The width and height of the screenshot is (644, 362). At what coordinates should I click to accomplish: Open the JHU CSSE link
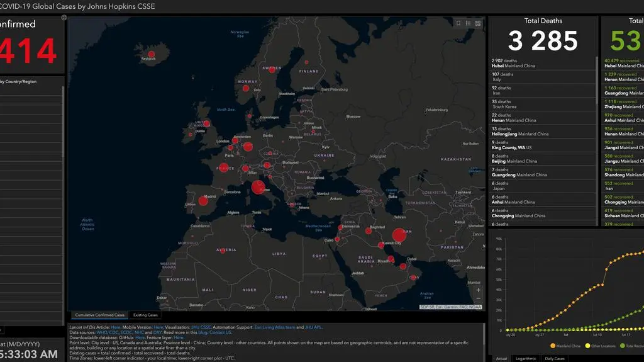coord(201,327)
